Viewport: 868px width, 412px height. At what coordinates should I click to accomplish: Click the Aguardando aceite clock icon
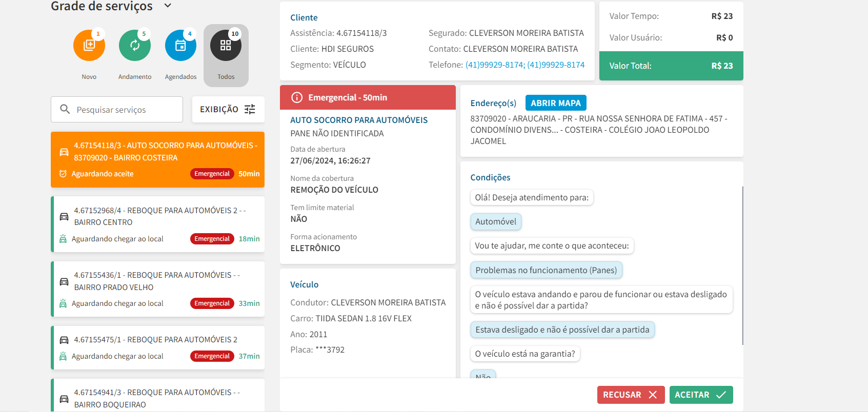63,174
